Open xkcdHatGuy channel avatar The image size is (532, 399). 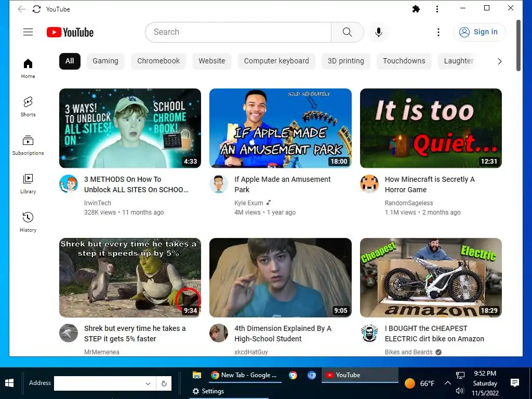[x=219, y=333]
